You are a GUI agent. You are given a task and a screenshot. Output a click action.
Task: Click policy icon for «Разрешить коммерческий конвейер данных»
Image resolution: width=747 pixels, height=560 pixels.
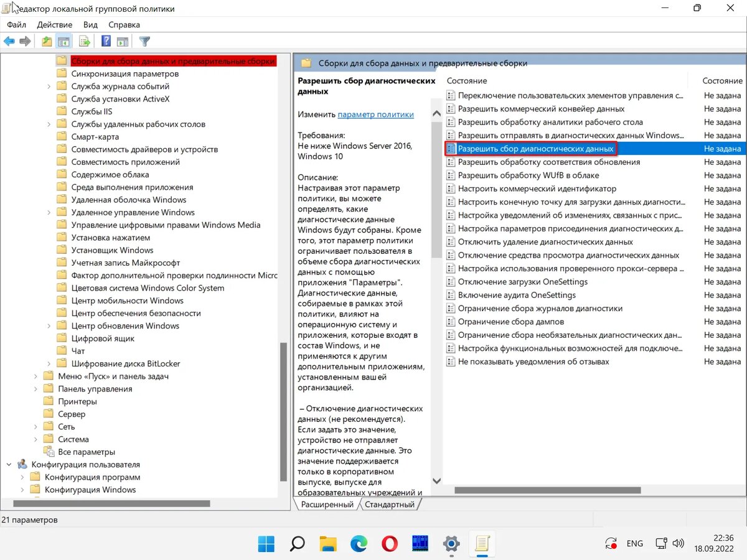tap(451, 109)
